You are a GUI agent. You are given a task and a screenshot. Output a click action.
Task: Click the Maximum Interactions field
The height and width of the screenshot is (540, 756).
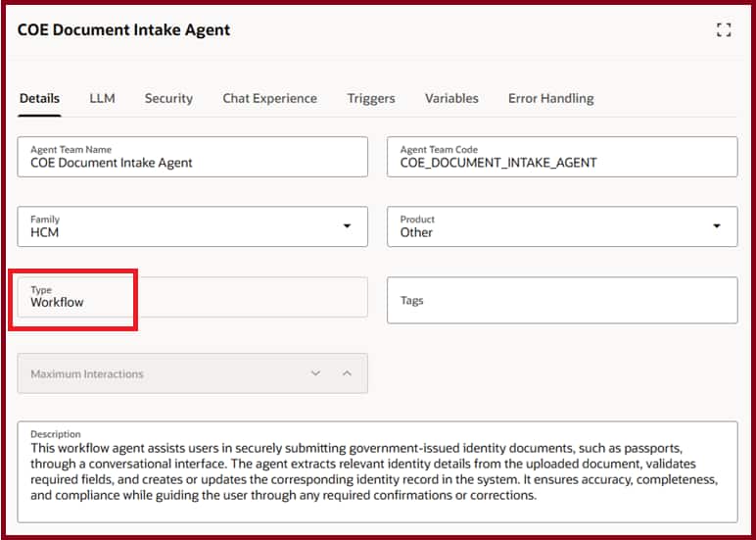pyautogui.click(x=157, y=373)
